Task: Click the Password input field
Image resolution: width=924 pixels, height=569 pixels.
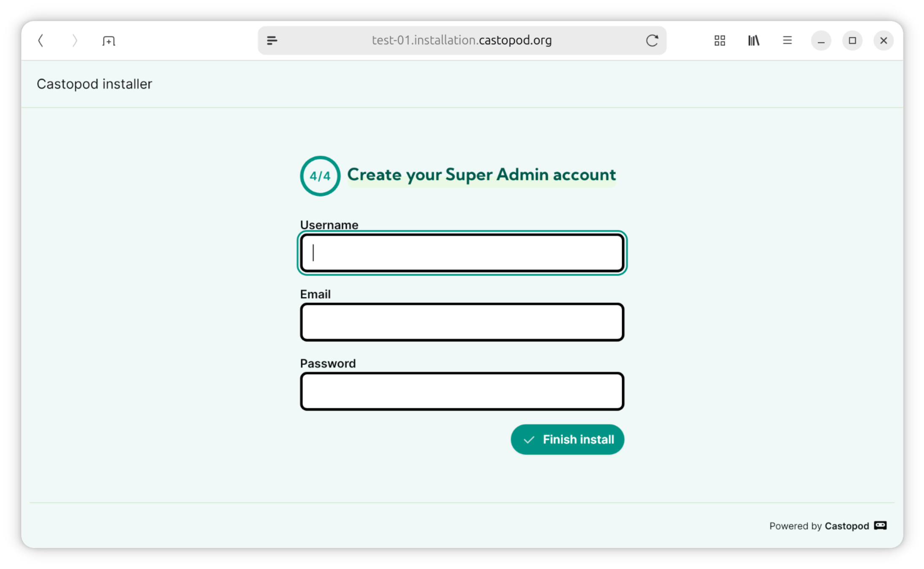Action: coord(462,391)
